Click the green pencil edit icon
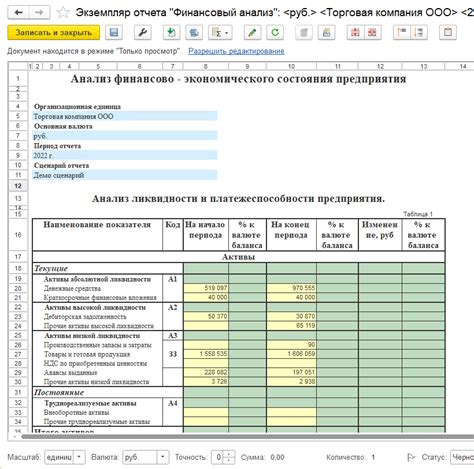 coord(252,33)
